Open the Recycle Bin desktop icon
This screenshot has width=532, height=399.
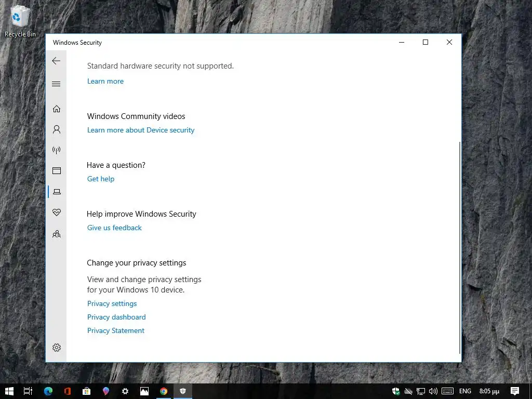tap(20, 21)
